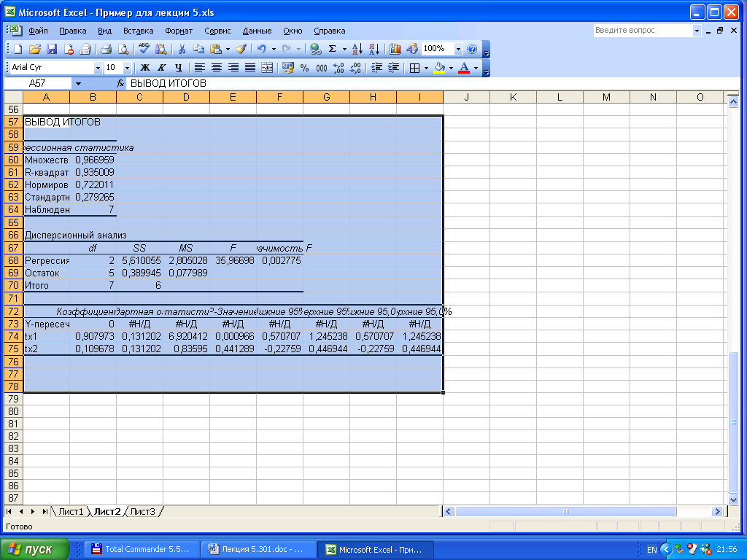Toggle underline Ч formatting
Screen dimensions: 747x560
(179, 68)
